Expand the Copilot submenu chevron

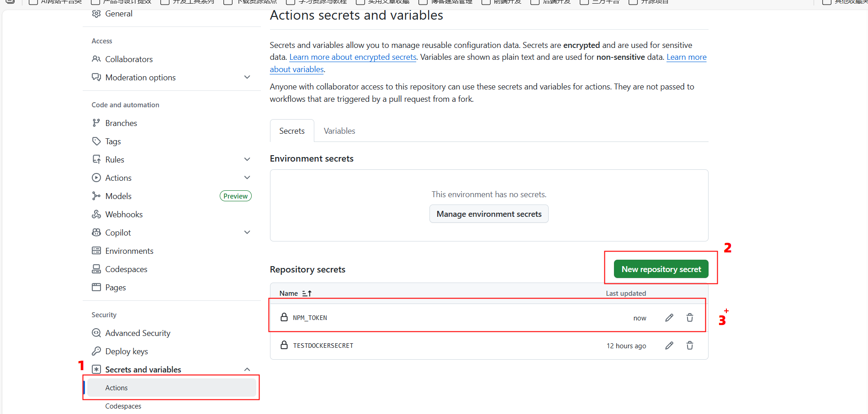(x=247, y=232)
